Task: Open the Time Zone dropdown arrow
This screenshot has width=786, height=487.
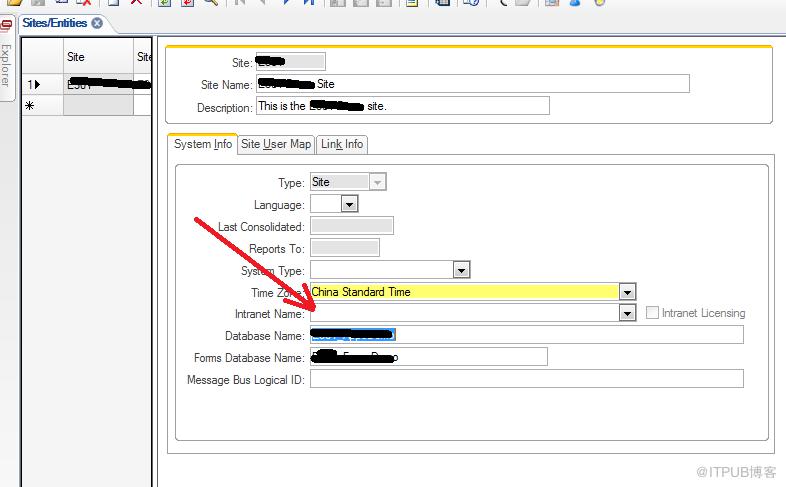Action: point(627,292)
